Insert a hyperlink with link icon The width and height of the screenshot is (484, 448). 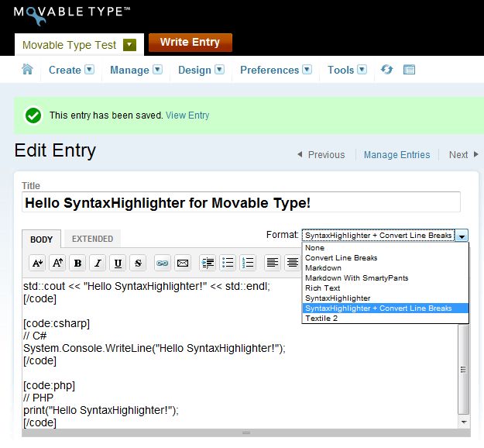click(x=163, y=263)
